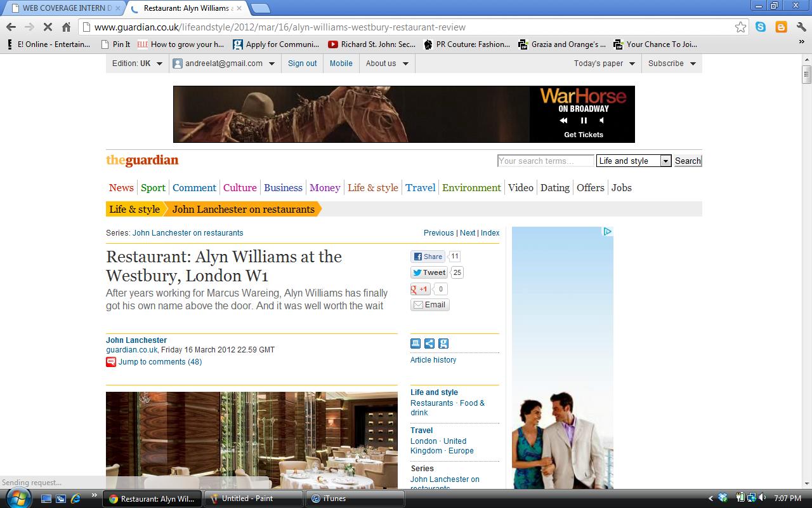The image size is (812, 508).
Task: Tweet this restaurant review
Action: 429,272
